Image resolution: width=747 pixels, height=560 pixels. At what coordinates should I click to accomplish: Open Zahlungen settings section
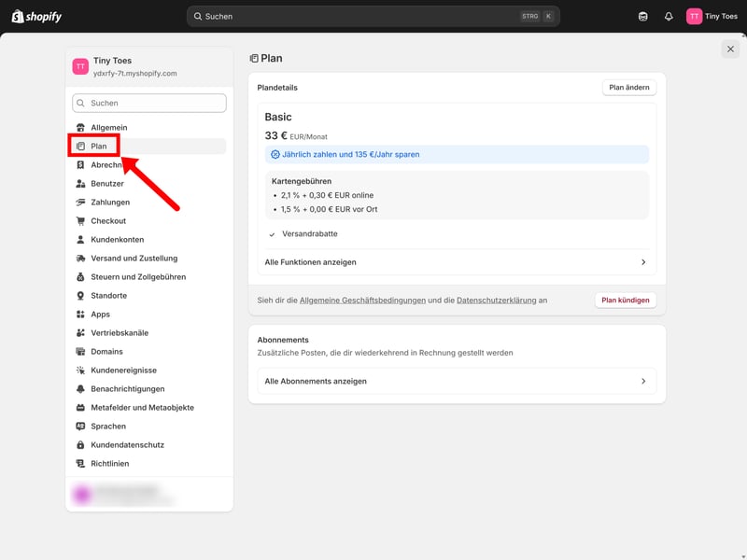coord(110,203)
